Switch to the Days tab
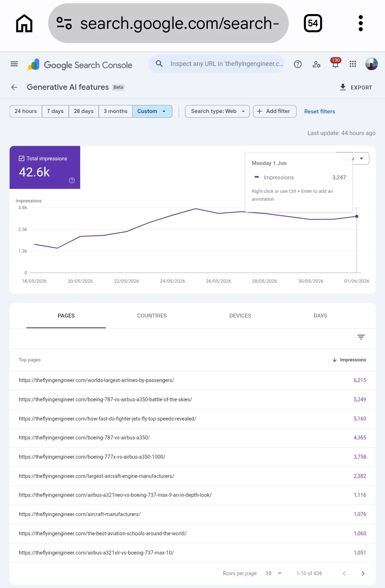The image size is (385, 588). click(x=320, y=316)
